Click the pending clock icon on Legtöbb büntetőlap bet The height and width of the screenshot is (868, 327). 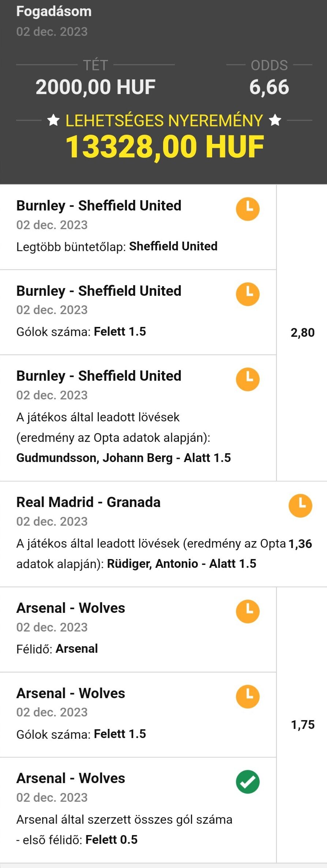tap(248, 209)
